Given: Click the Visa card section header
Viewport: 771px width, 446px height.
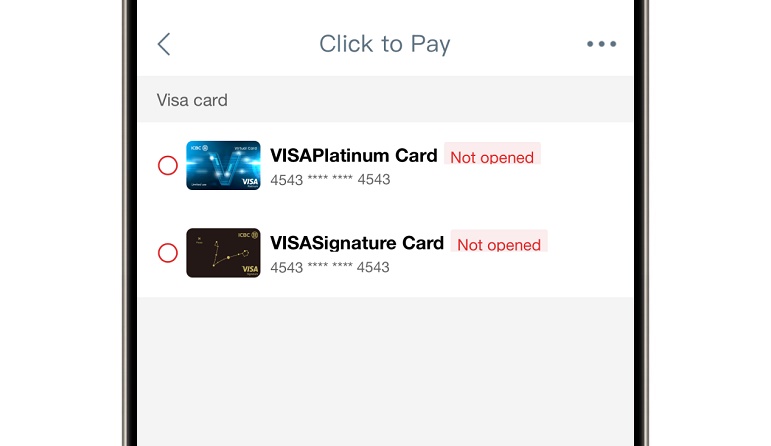Looking at the screenshot, I should [x=192, y=100].
